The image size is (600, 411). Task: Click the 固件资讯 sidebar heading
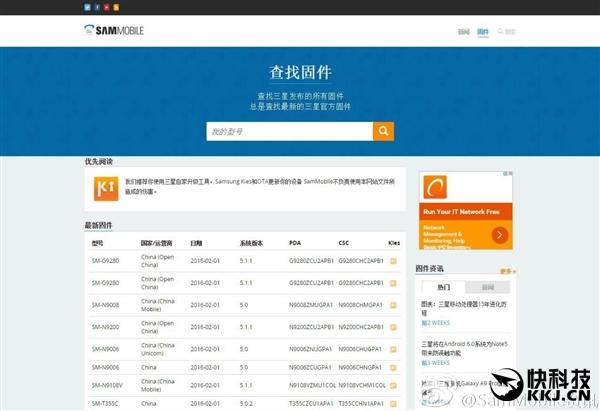[429, 269]
